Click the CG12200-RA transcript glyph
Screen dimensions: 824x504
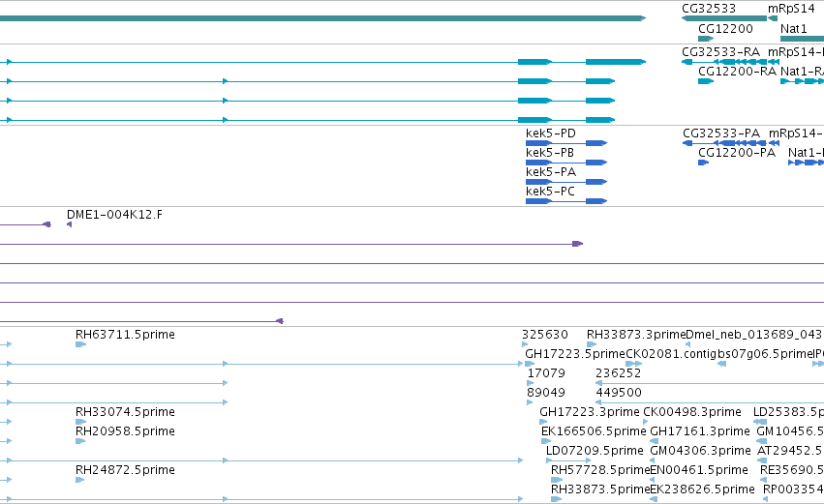706,81
